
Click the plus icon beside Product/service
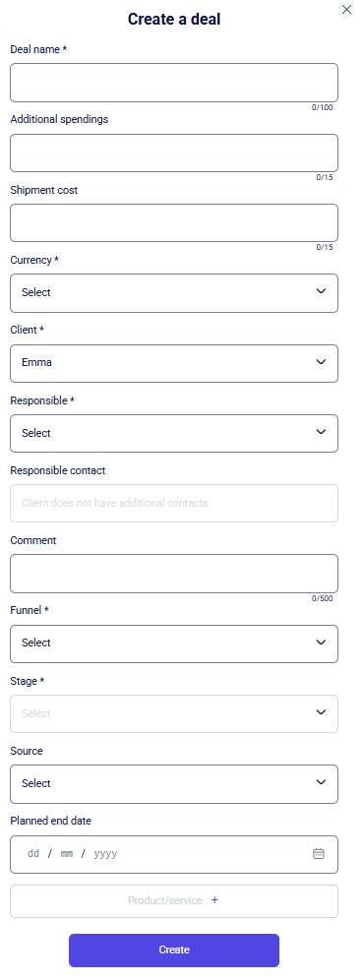pyautogui.click(x=214, y=900)
